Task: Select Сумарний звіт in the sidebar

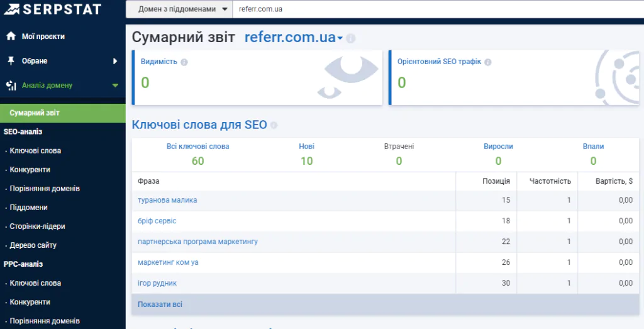Action: click(x=62, y=113)
